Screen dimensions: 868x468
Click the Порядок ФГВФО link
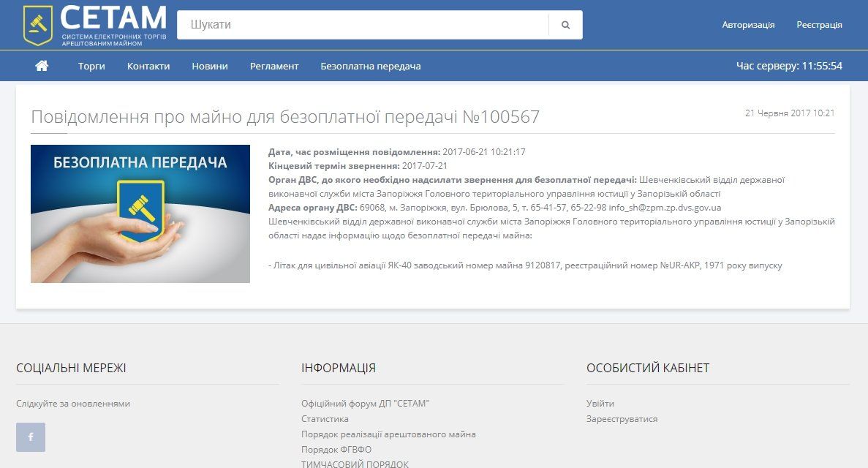[x=338, y=449]
